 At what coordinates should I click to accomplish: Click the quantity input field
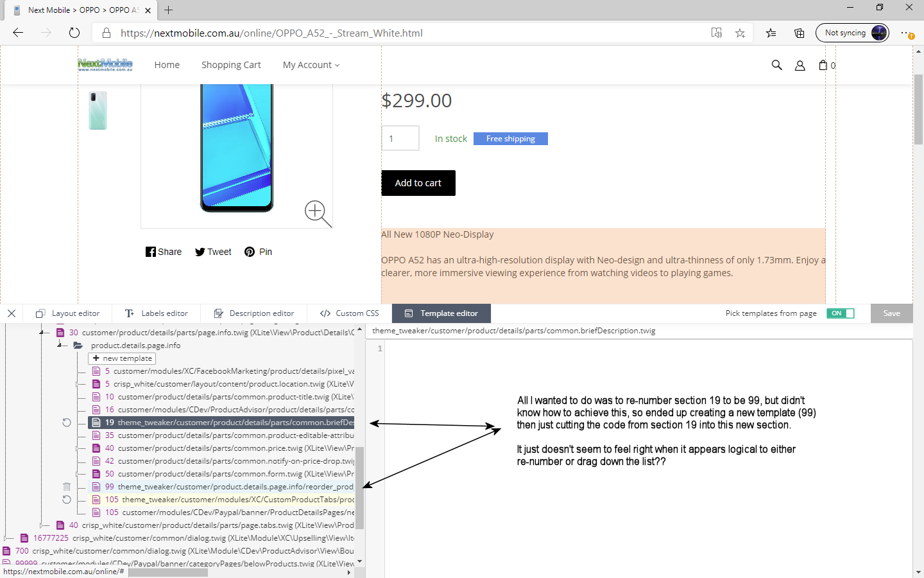click(400, 138)
